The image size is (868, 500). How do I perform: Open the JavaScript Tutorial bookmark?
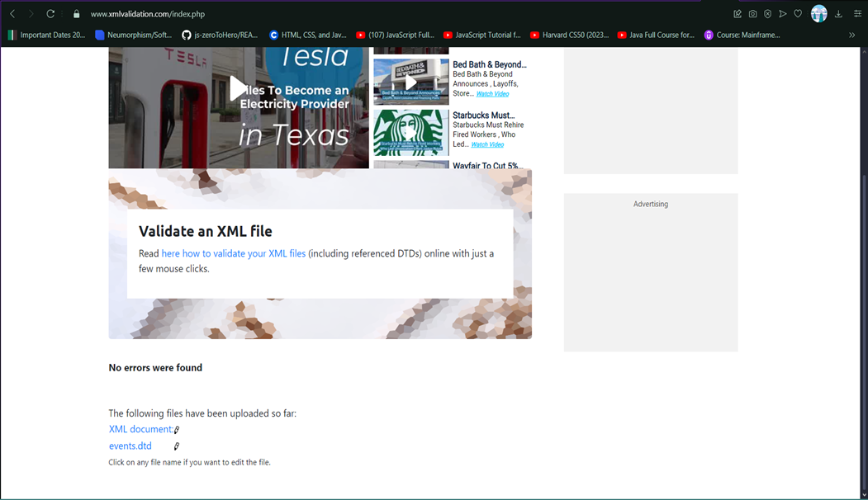[x=482, y=35]
